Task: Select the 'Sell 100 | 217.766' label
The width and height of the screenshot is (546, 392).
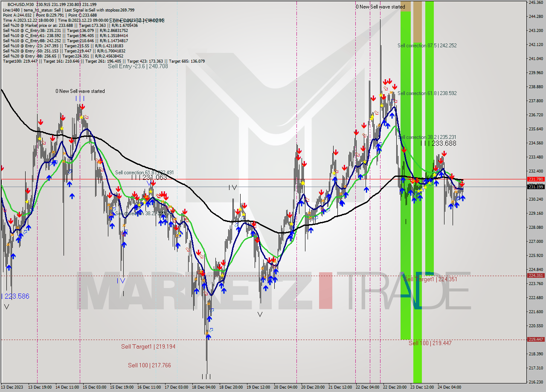Action: coord(149,365)
